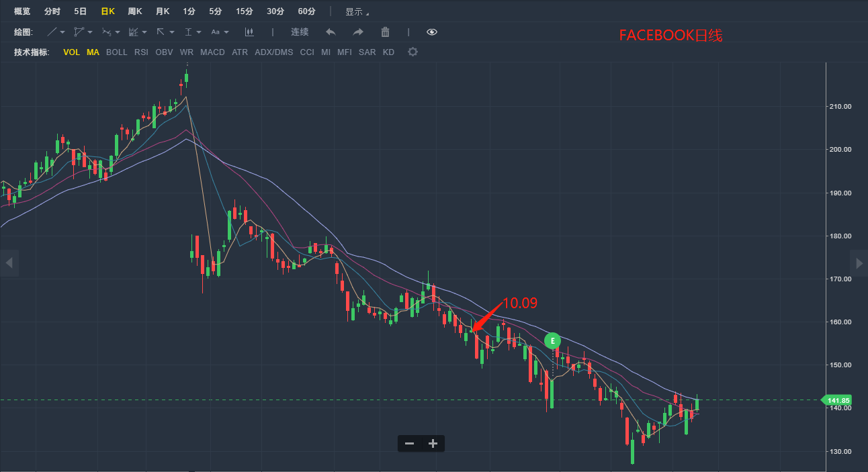Select the straight line drawing tool
This screenshot has height=472, width=868.
pyautogui.click(x=52, y=32)
